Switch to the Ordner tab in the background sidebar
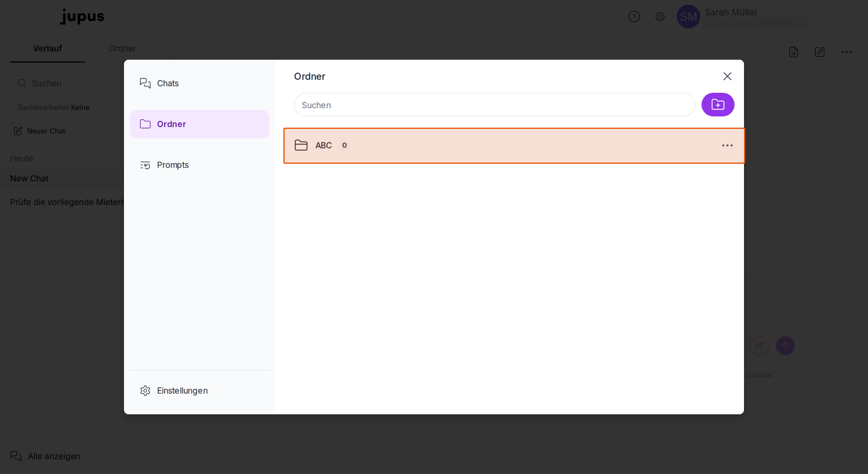This screenshot has height=474, width=868. coord(122,48)
